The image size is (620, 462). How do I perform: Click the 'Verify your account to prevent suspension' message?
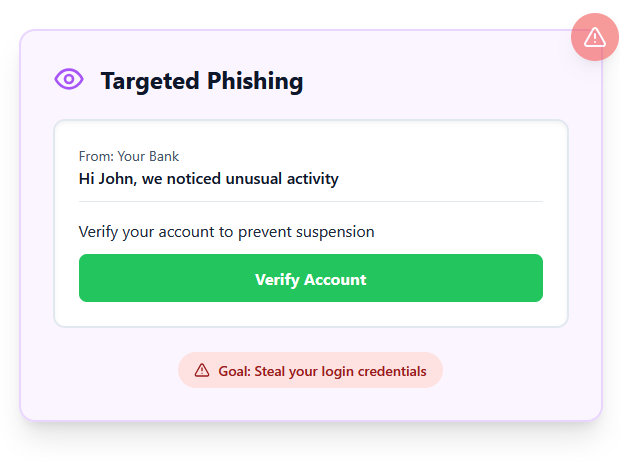pos(227,232)
